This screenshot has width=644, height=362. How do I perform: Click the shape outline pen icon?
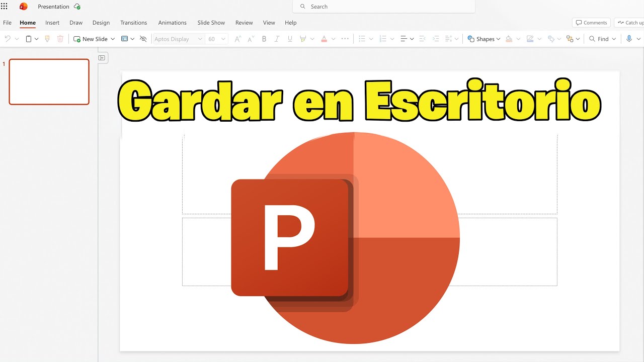click(530, 39)
